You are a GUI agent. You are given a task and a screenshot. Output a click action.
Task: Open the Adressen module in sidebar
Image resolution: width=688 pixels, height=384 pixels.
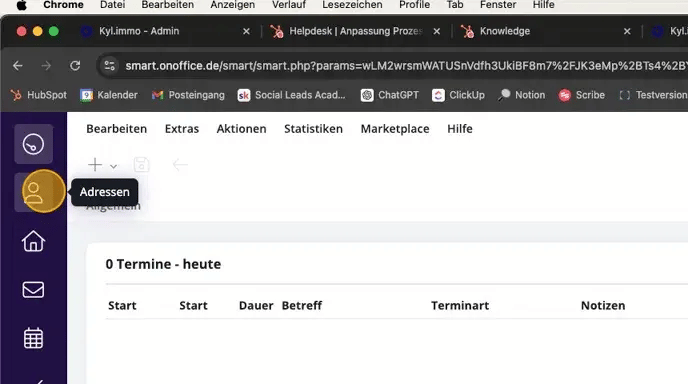pyautogui.click(x=33, y=192)
